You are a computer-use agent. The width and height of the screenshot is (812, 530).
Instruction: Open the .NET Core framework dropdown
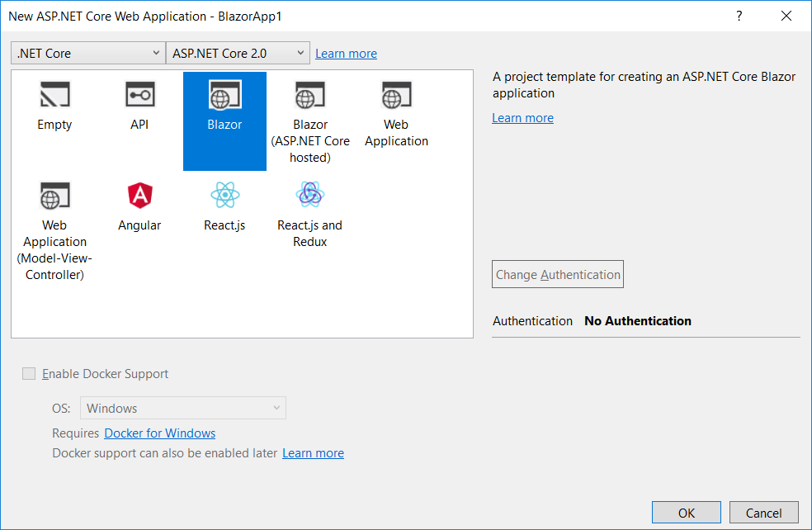[x=87, y=52]
